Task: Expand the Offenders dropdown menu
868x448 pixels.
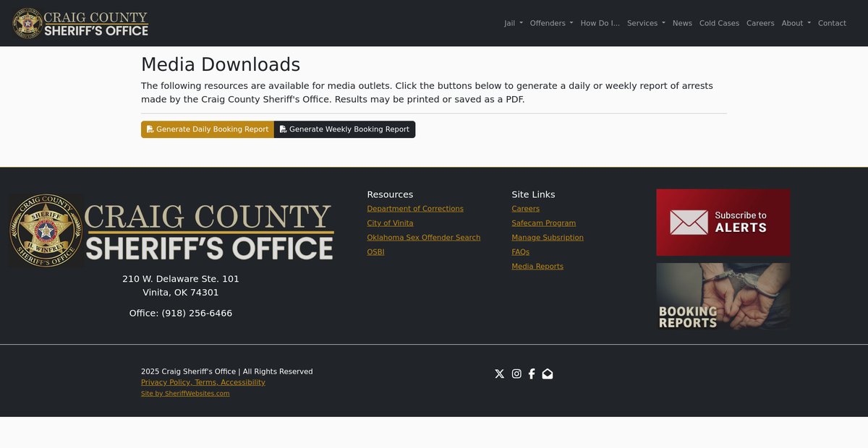Action: point(551,23)
